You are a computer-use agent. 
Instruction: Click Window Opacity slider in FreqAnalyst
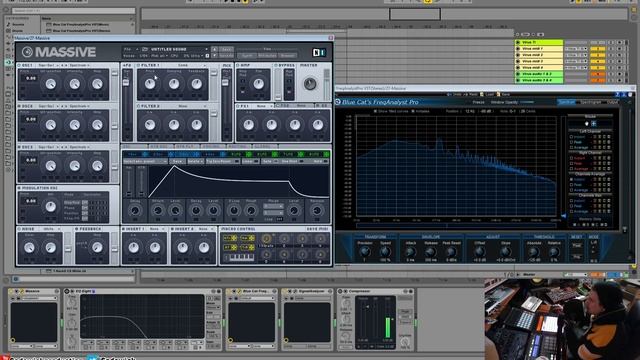pyautogui.click(x=527, y=102)
